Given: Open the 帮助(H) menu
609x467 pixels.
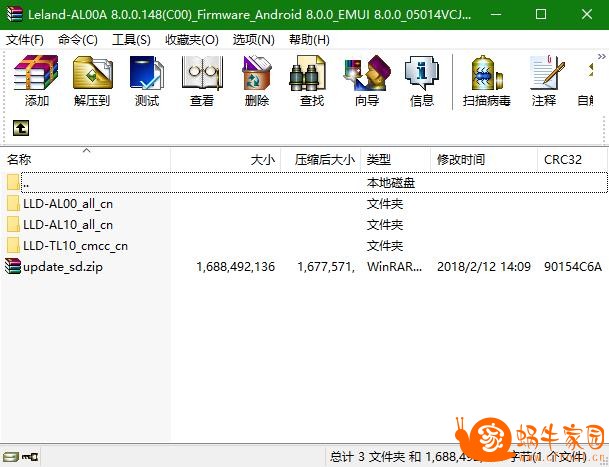Looking at the screenshot, I should (x=309, y=40).
